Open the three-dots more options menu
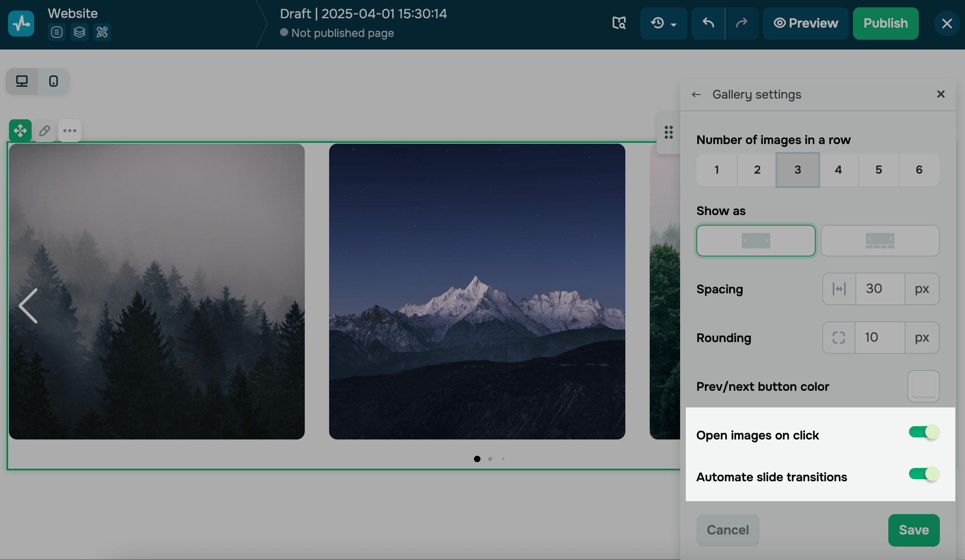This screenshot has width=965, height=560. 70,131
